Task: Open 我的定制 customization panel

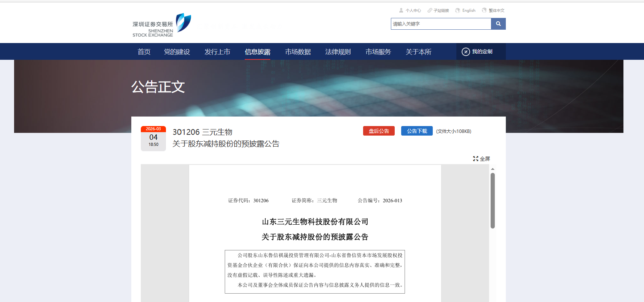Action: [x=477, y=52]
